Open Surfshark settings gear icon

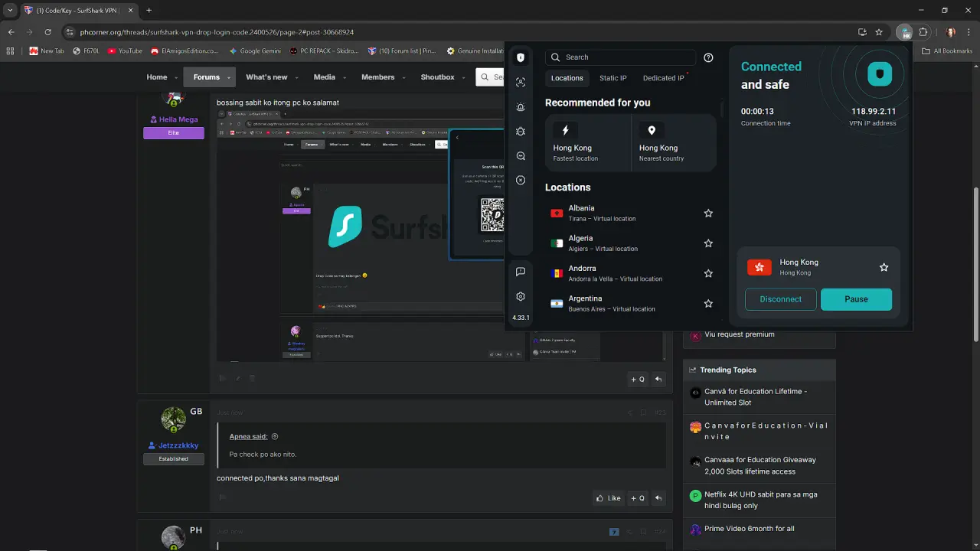pyautogui.click(x=521, y=296)
